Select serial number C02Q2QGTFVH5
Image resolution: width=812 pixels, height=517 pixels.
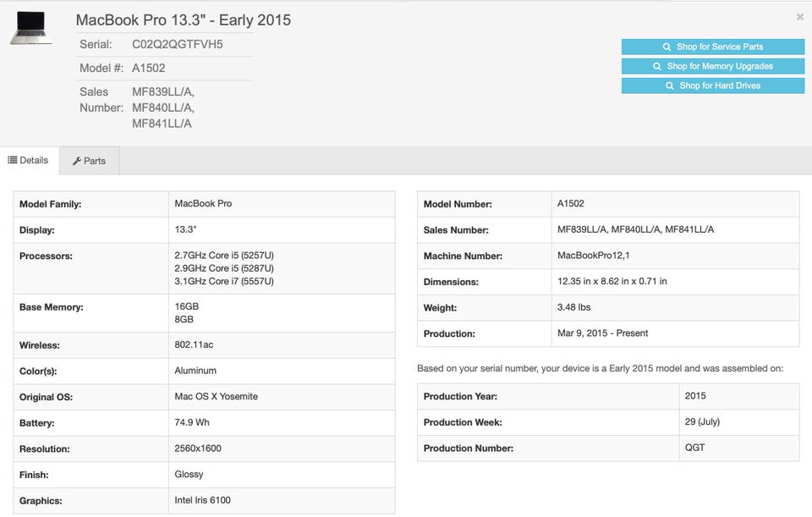(x=177, y=45)
